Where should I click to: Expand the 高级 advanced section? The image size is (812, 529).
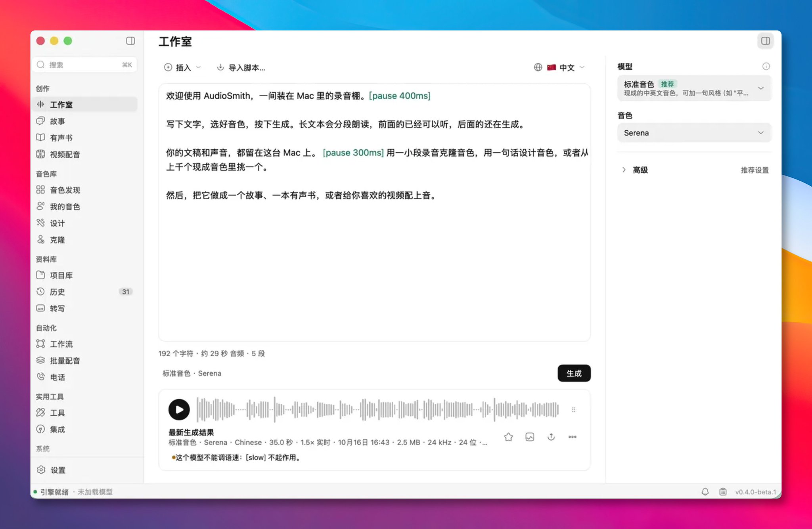click(x=634, y=170)
